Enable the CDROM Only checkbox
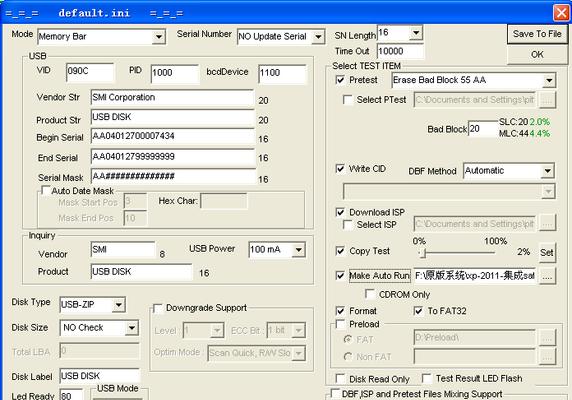The image size is (572, 400). click(x=370, y=294)
